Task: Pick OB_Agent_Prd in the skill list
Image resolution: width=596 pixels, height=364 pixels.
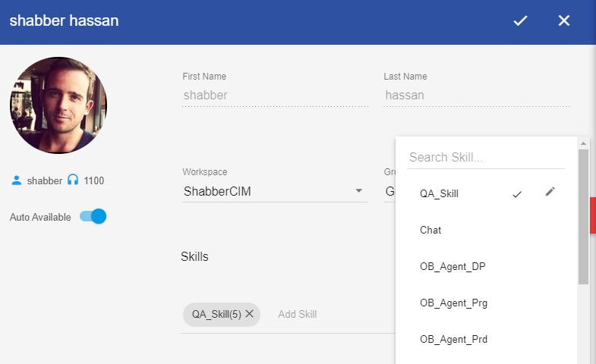Action: pyautogui.click(x=453, y=339)
